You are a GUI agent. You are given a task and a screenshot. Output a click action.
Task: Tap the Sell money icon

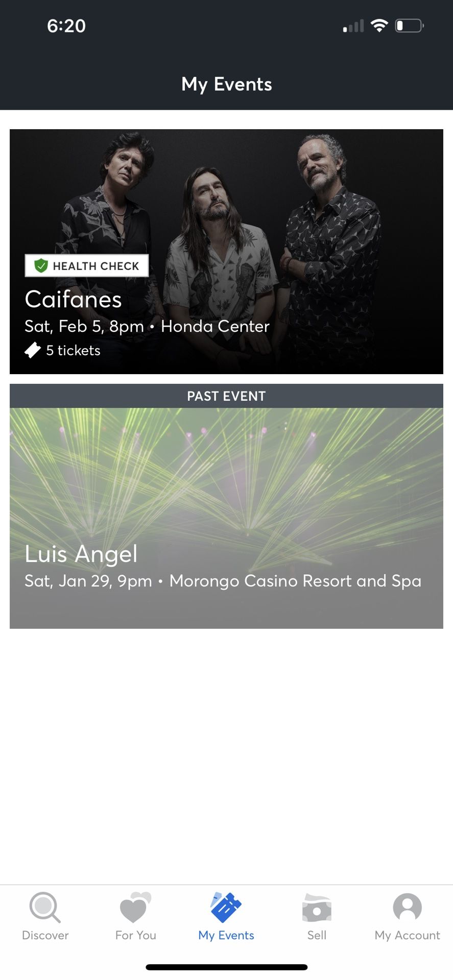[317, 907]
